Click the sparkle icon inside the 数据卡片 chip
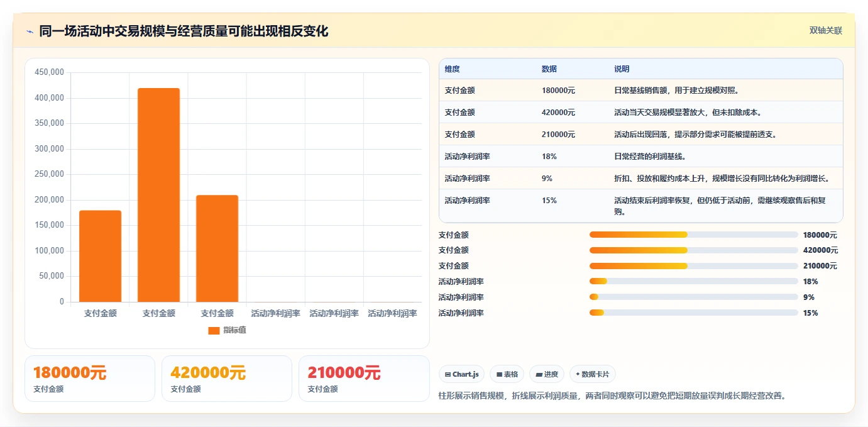This screenshot has height=427, width=868. coord(578,374)
